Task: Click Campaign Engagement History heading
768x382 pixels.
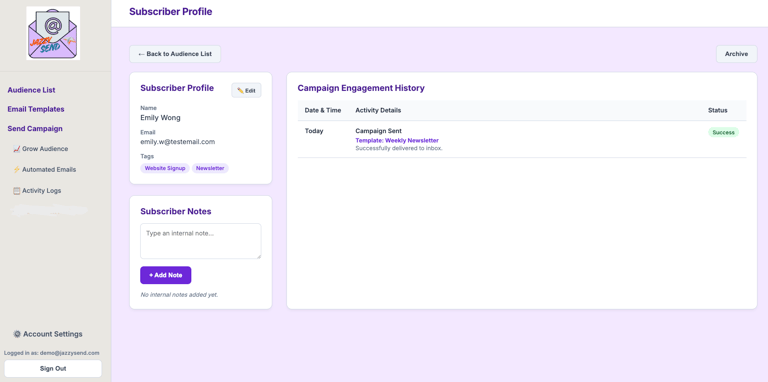Action: (361, 88)
